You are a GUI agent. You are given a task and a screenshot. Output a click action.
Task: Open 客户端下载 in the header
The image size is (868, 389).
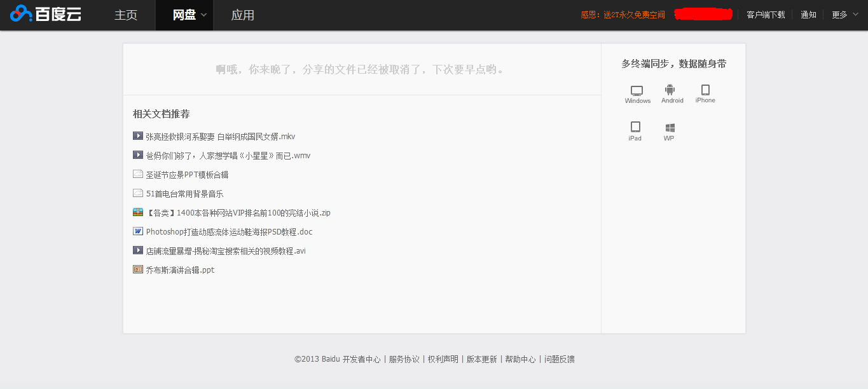(x=766, y=15)
